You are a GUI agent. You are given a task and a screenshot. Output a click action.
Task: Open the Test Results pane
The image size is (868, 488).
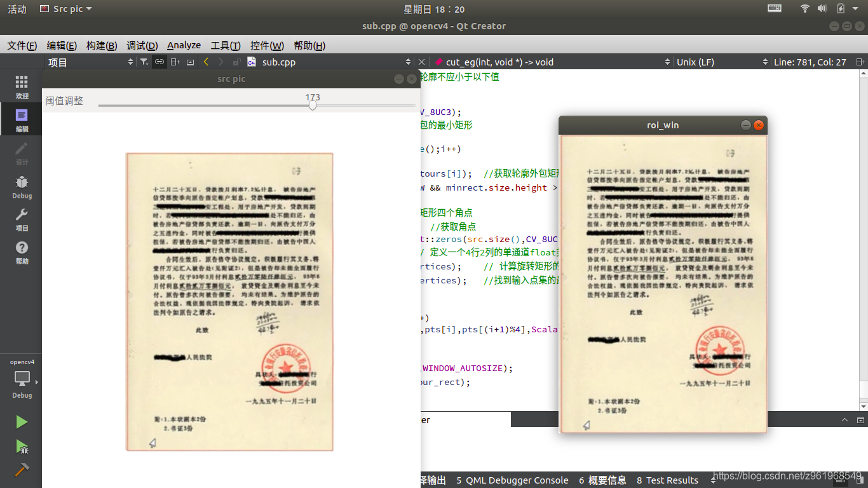click(x=667, y=480)
